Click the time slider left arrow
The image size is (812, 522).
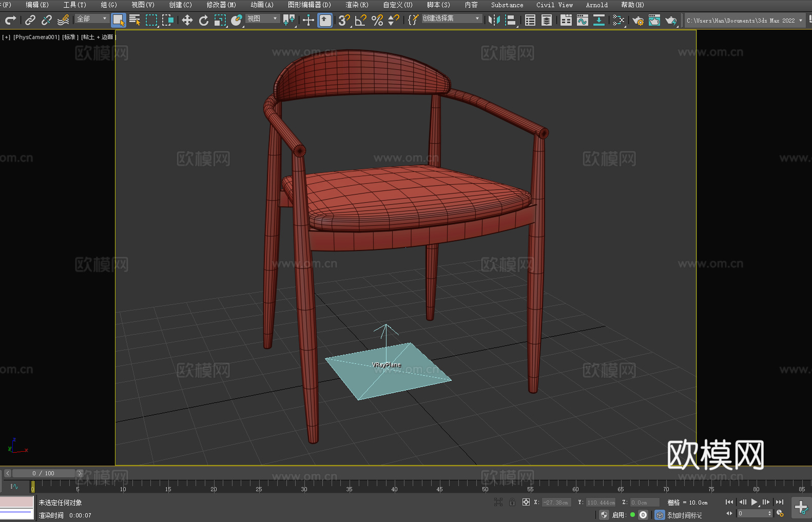(8, 473)
